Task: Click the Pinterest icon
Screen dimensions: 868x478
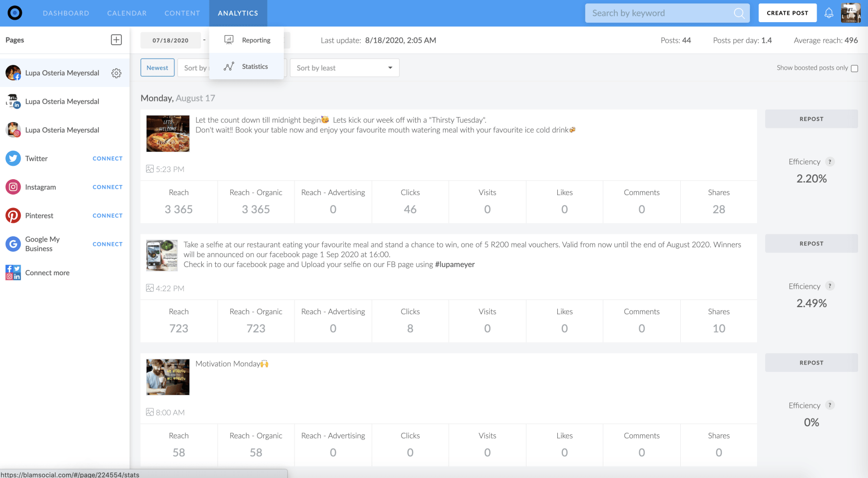Action: pos(13,216)
